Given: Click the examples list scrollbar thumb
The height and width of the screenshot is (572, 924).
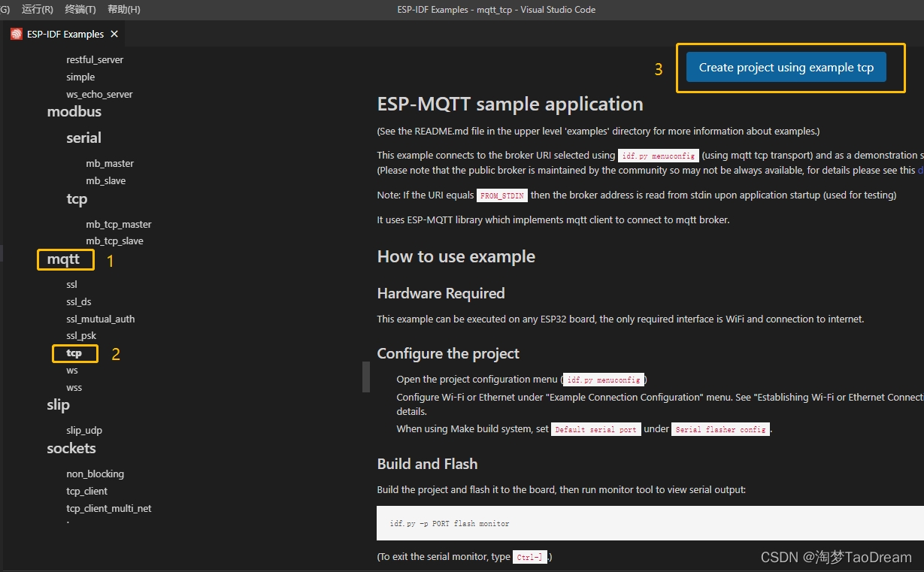Looking at the screenshot, I should (x=366, y=377).
